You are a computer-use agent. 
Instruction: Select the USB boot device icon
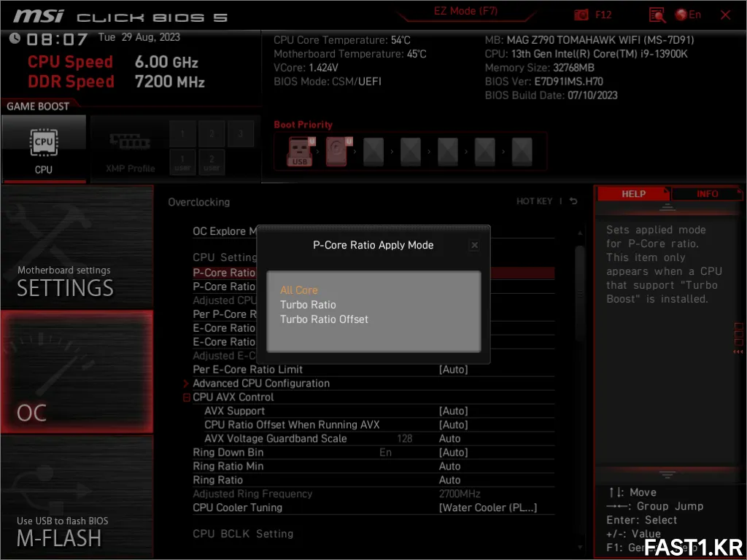tap(300, 152)
